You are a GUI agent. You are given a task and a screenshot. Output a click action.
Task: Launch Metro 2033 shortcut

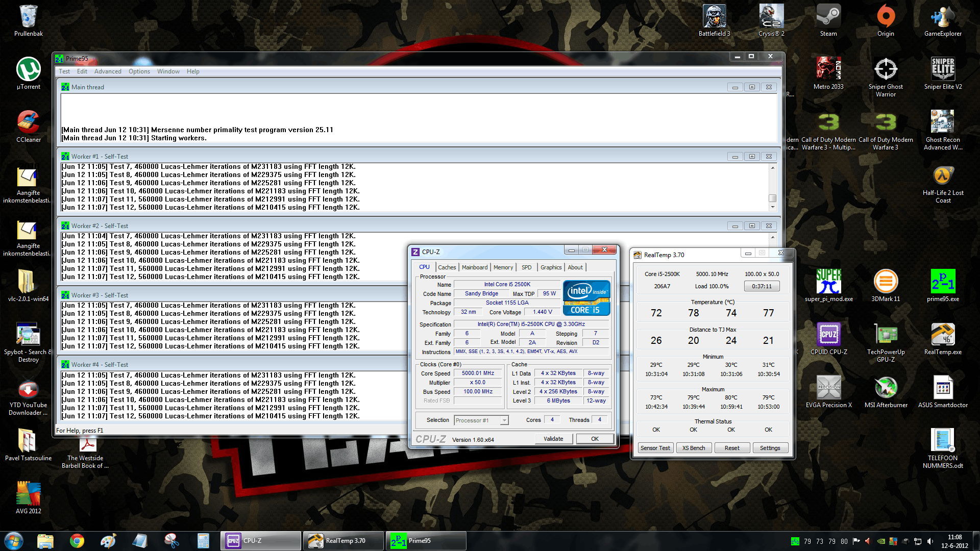tap(828, 73)
